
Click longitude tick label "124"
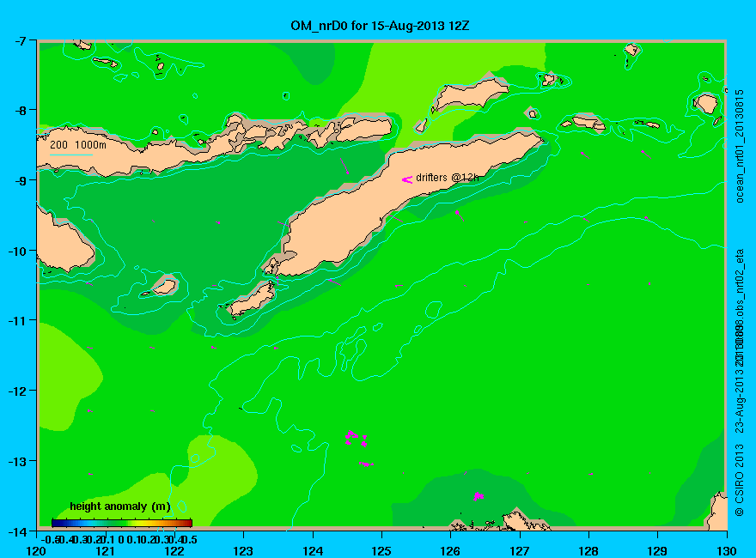click(313, 551)
